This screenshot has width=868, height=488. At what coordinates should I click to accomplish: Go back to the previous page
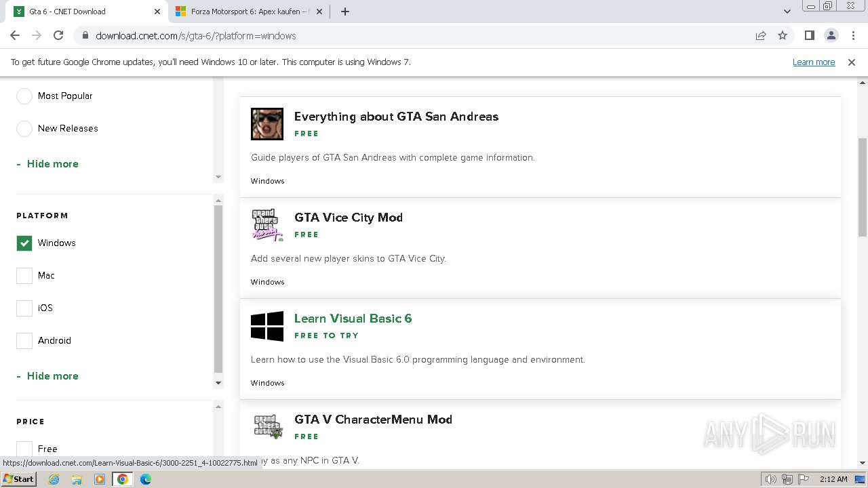tap(15, 35)
